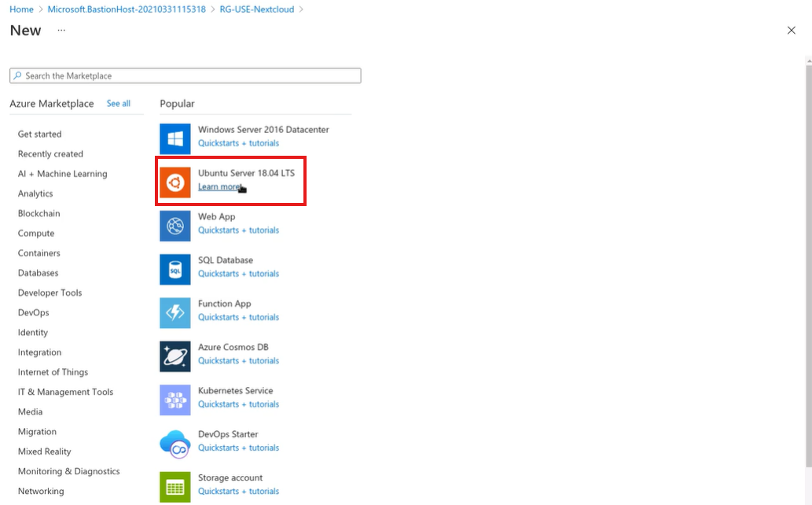Choose the IT & Management Tools category
Screen dimensions: 812x505
tap(66, 392)
